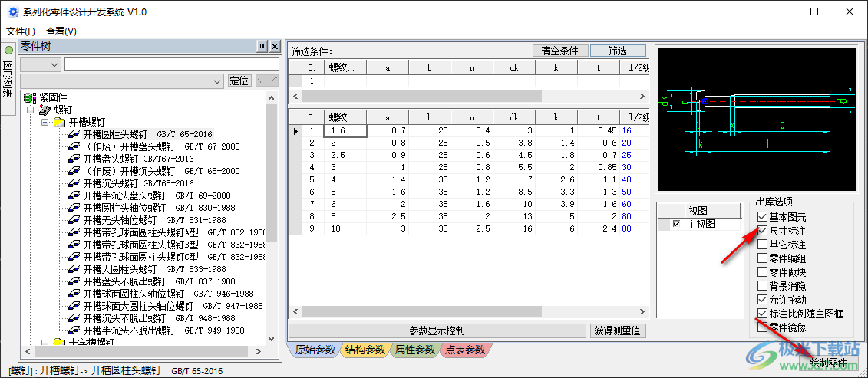Screen dimensions: 868x378
Task: Enable the 背景消隐 checkbox
Action: [x=762, y=285]
